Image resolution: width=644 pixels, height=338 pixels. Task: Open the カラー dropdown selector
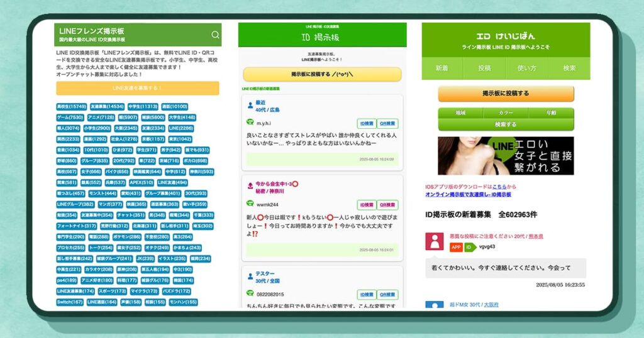pyautogui.click(x=506, y=113)
